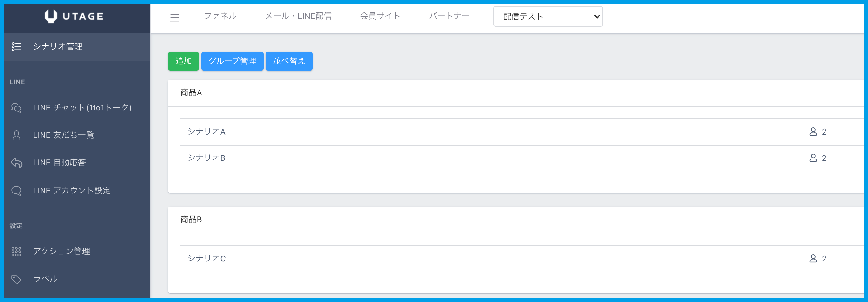Click the LINE friends list person icon
868x302 pixels.
(x=16, y=135)
